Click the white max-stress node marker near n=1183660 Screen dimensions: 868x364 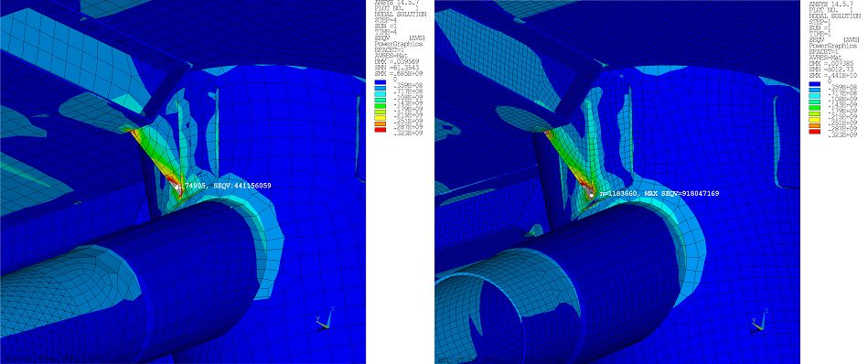coord(591,195)
